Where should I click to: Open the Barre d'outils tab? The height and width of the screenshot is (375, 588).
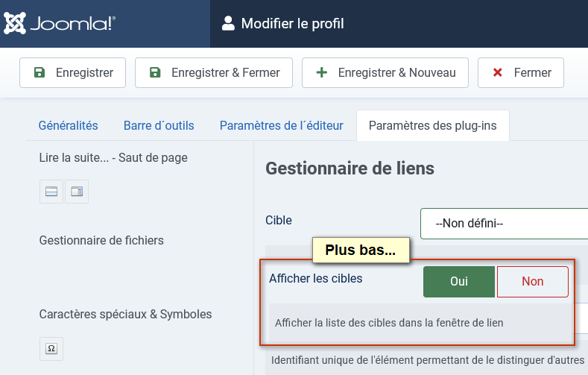[159, 126]
